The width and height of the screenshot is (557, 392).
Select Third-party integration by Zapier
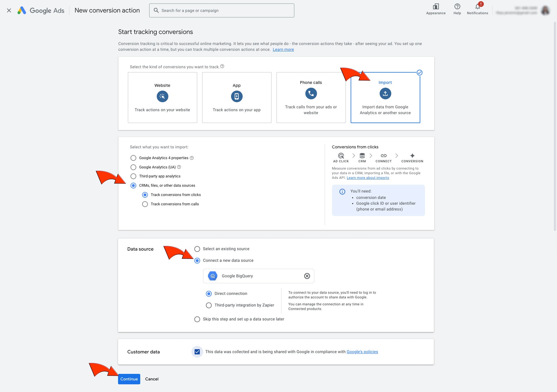point(209,305)
